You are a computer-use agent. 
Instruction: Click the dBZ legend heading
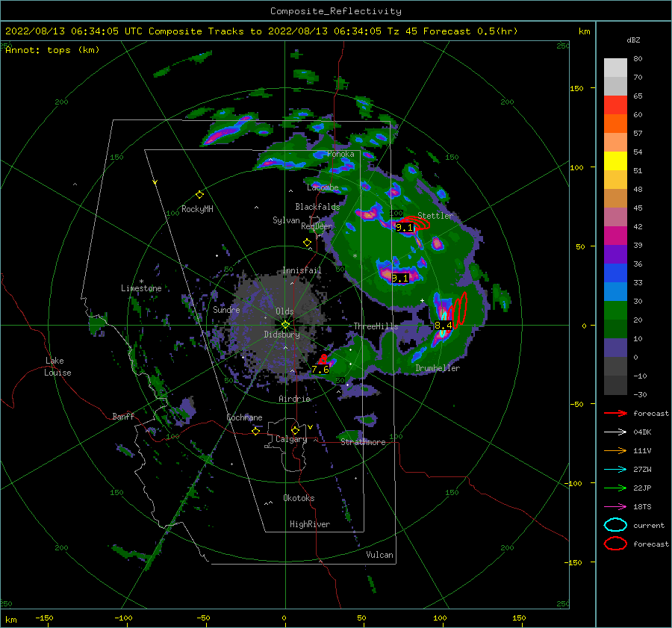pyautogui.click(x=633, y=40)
